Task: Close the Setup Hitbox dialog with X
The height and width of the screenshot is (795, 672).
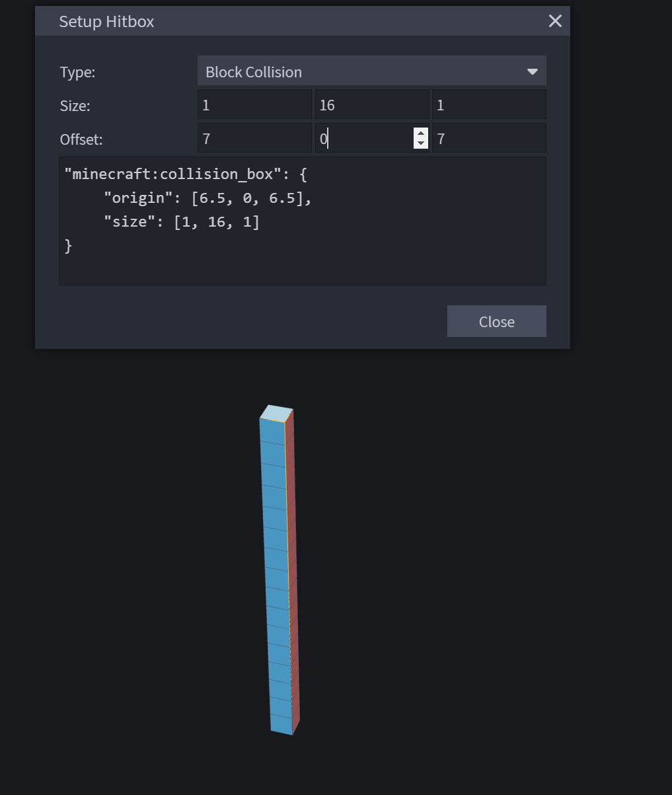Action: tap(555, 21)
